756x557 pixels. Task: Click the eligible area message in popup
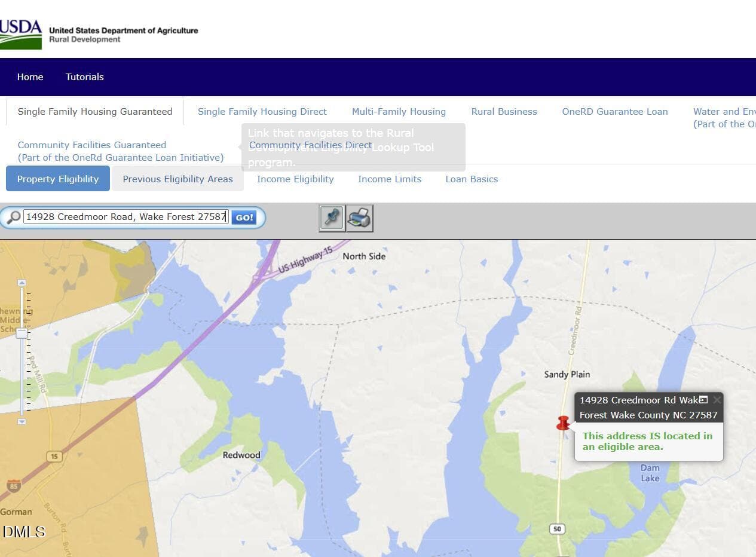(x=647, y=441)
